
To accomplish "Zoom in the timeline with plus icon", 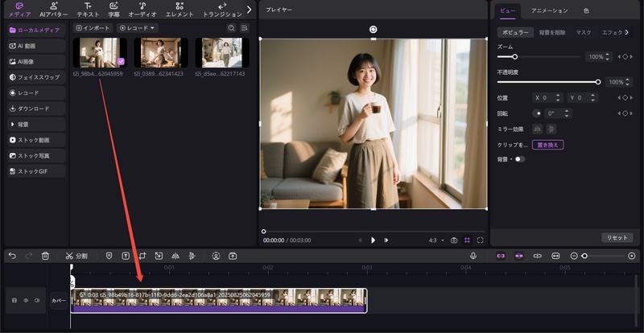I will tap(632, 256).
